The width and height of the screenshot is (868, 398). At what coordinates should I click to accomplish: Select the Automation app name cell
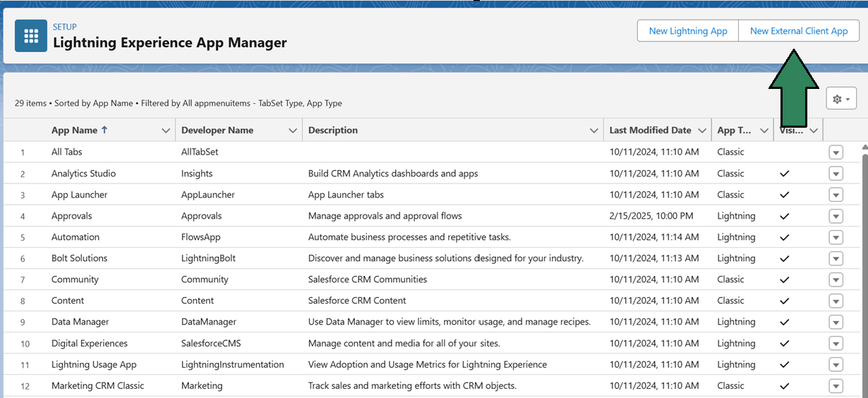click(x=76, y=236)
